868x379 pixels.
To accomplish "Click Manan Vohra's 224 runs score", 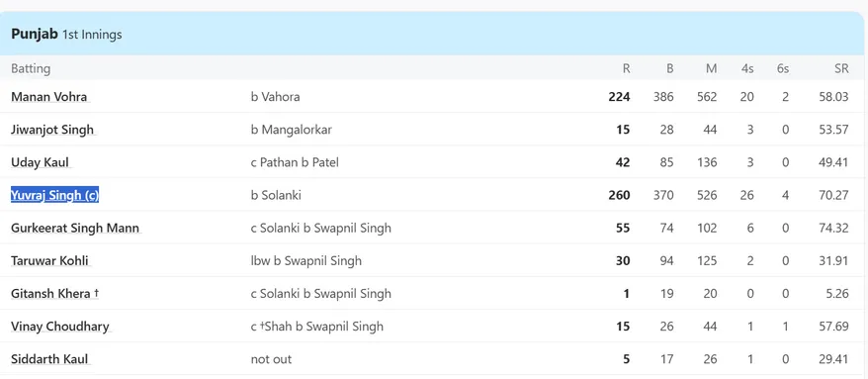I will point(619,96).
